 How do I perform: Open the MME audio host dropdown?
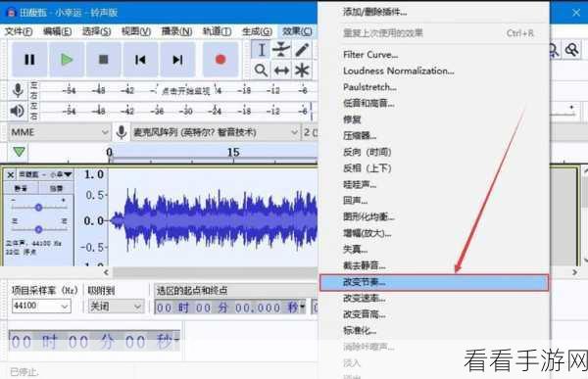[x=59, y=132]
